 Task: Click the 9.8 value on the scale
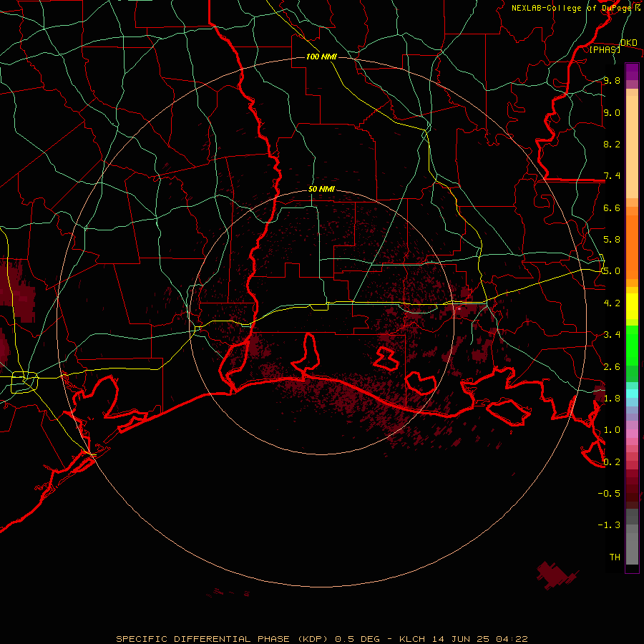(612, 80)
